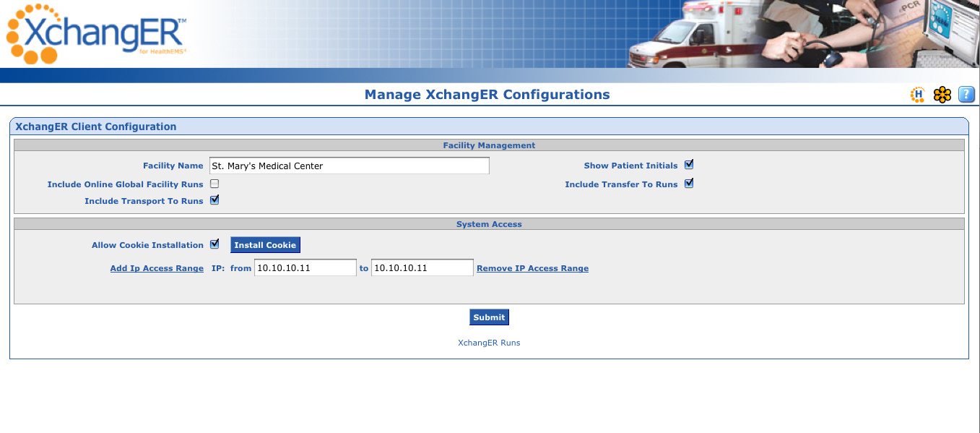Image resolution: width=980 pixels, height=433 pixels.
Task: Enable Include Online Global Facility Runs
Action: 214,184
